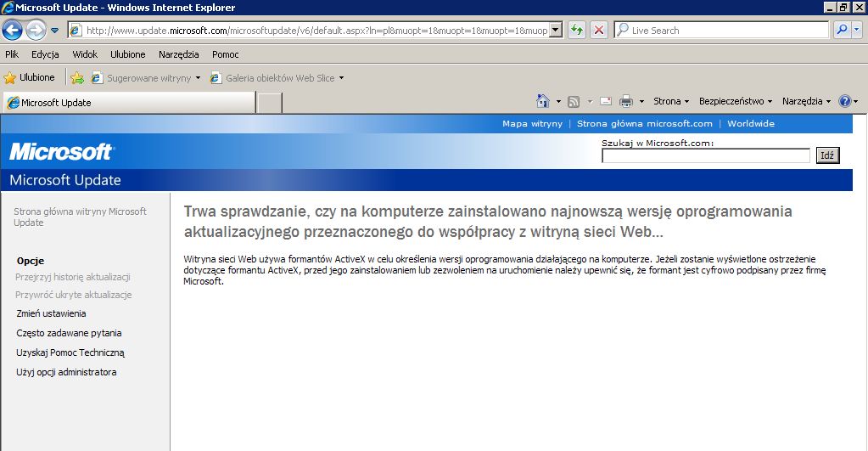Open Sugerowane witryny favorites item
Image resolution: width=868 pixels, height=451 pixels.
[x=146, y=78]
